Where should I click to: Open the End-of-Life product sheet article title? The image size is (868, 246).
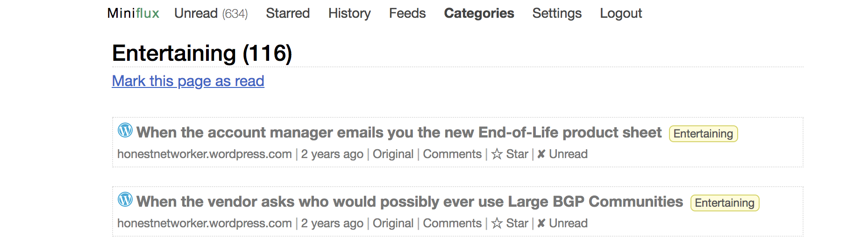coord(399,133)
